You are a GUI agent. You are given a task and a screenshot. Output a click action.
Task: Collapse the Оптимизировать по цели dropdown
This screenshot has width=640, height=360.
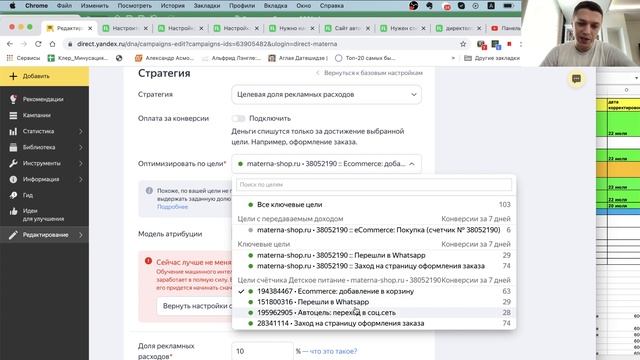click(x=326, y=164)
